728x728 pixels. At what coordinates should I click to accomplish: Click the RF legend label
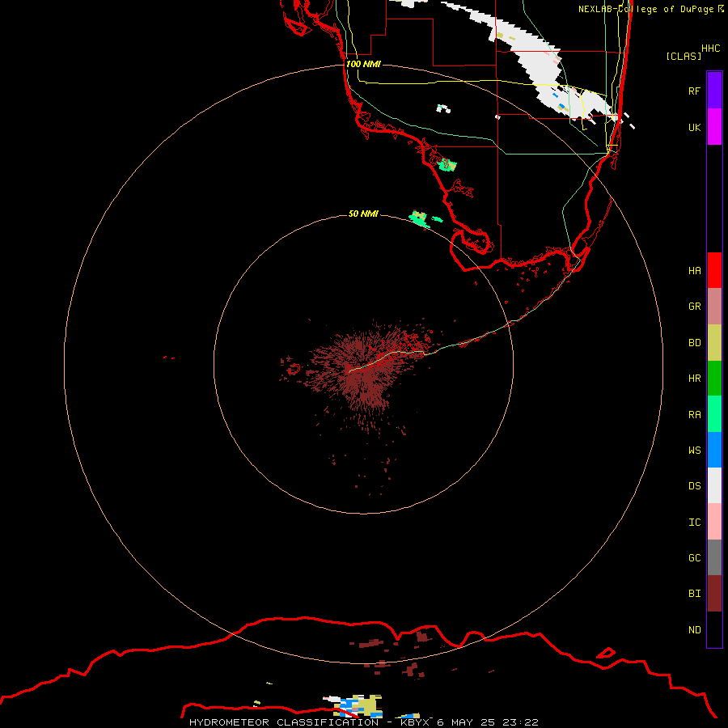pyautogui.click(x=694, y=91)
